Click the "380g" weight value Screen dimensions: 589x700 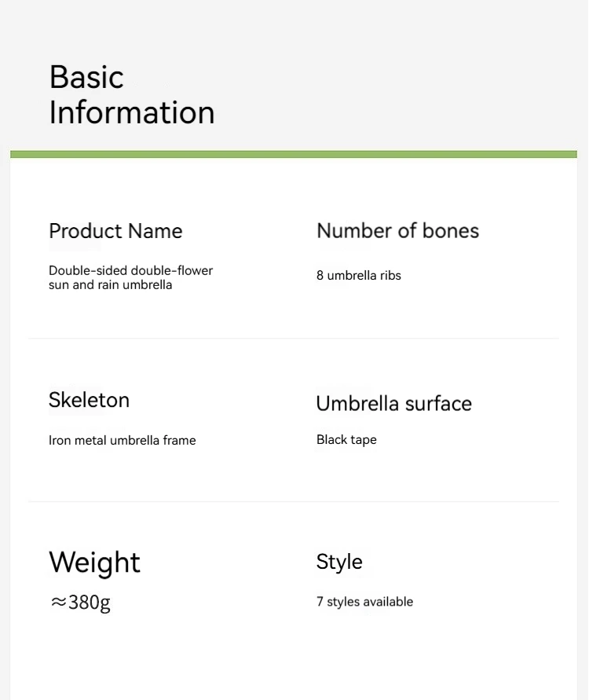[x=90, y=603]
